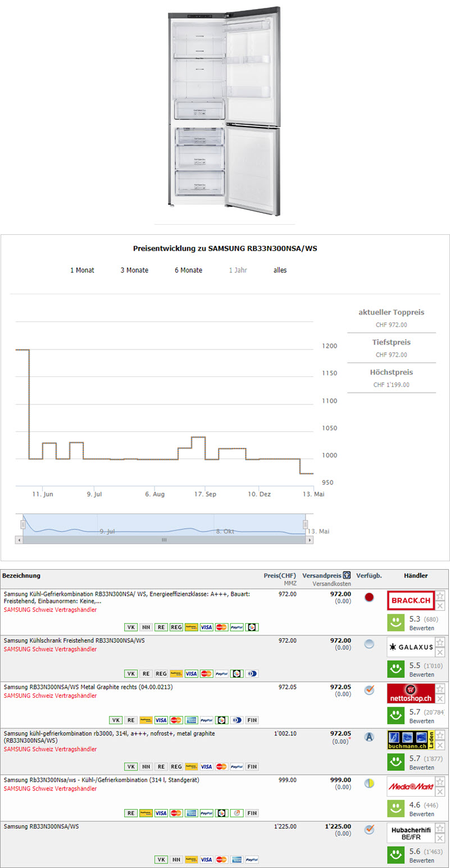This screenshot has width=450, height=868.
Task: Click the star icon beside MediaMarkt logo
Action: (x=440, y=782)
